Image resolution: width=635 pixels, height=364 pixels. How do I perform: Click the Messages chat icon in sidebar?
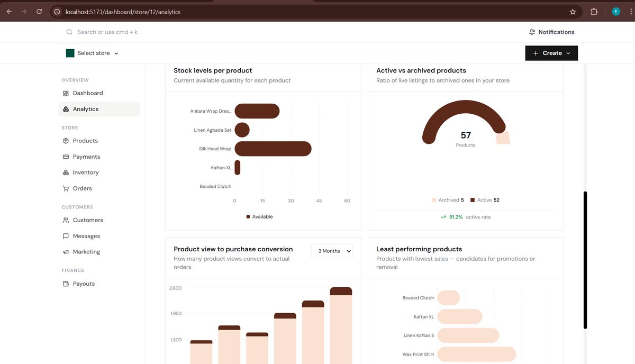[x=66, y=236]
